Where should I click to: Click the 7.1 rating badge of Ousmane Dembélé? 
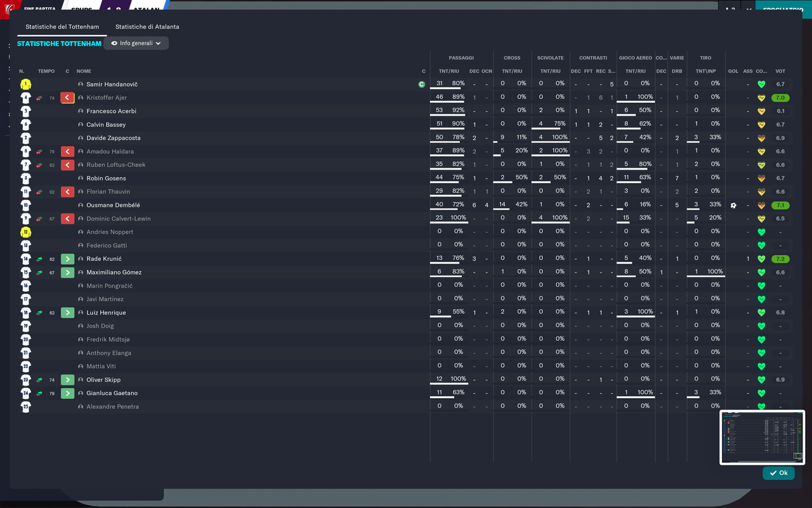(780, 205)
